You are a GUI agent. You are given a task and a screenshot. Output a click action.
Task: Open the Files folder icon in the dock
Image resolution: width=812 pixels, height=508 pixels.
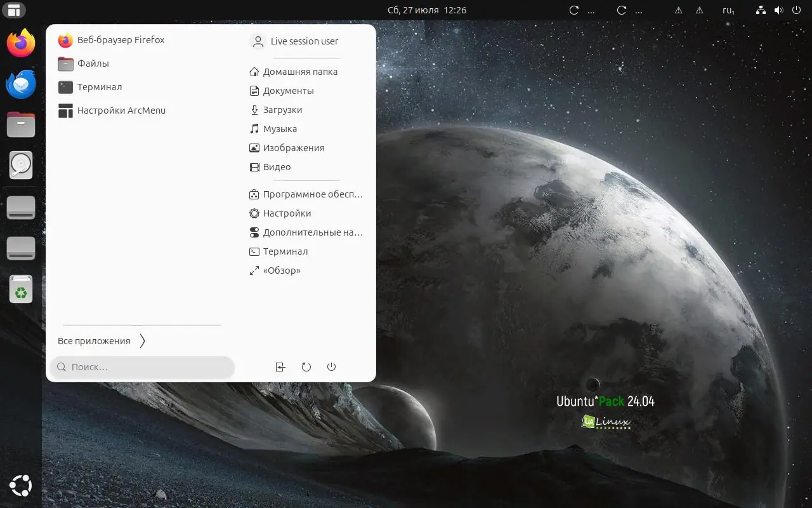pos(21,124)
